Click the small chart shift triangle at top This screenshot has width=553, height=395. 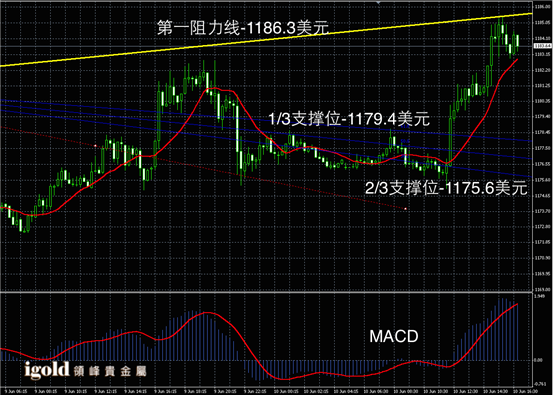[378, 2]
